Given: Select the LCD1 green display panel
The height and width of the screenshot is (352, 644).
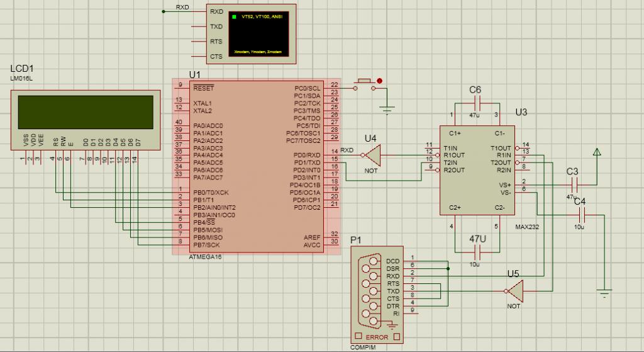Looking at the screenshot, I should coord(86,111).
